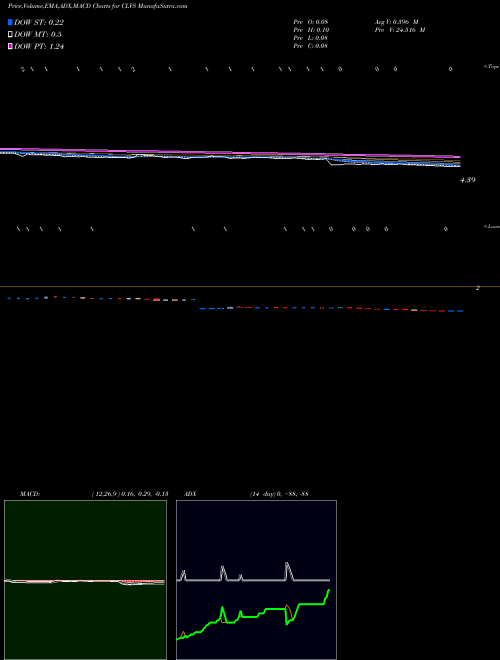Click the MACD values '(12,26,9) 0.16, 0.29, -0.13'
The height and width of the screenshot is (660, 500).
click(x=130, y=494)
